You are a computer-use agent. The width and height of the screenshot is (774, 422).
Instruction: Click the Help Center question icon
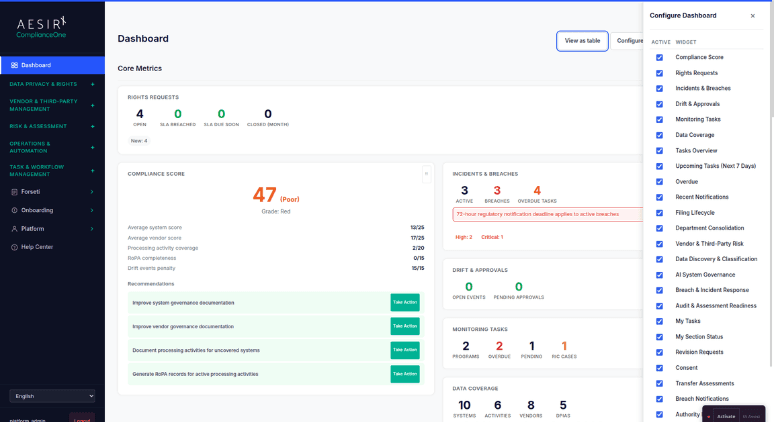pyautogui.click(x=14, y=247)
